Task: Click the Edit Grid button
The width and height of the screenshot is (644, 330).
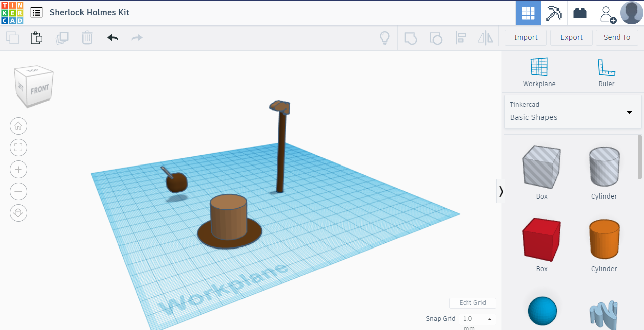Action: (472, 303)
